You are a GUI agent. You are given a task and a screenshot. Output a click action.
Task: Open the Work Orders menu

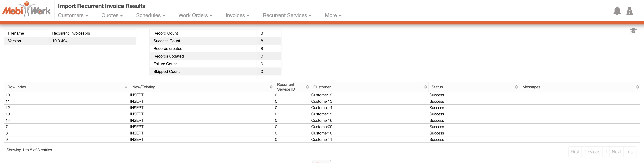point(195,15)
